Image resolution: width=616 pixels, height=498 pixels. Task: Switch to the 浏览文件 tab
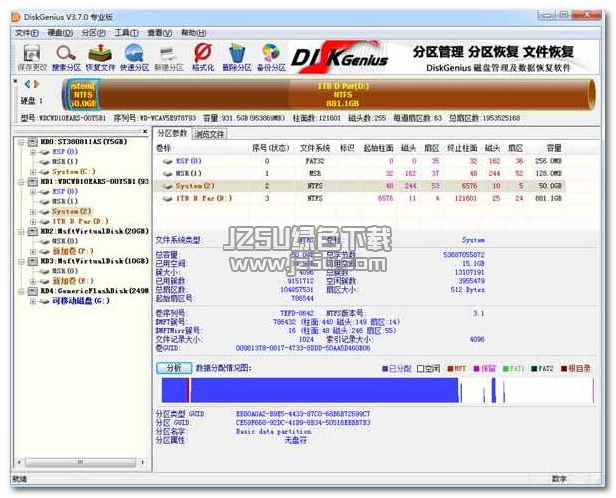coord(209,134)
